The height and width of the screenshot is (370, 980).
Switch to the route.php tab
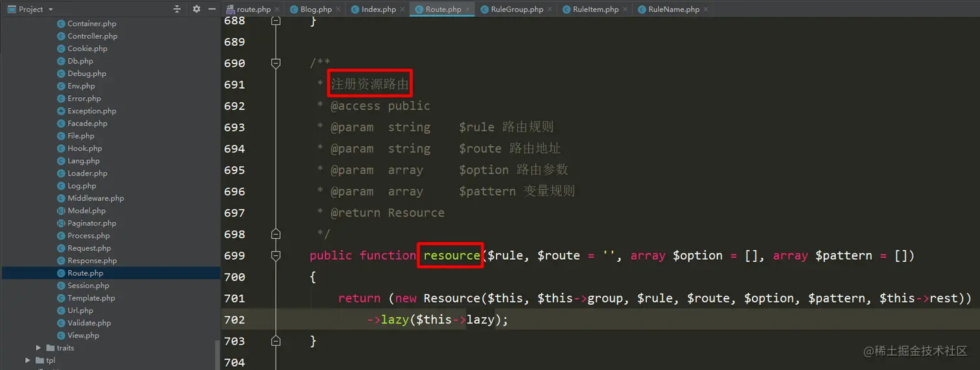coord(253,9)
